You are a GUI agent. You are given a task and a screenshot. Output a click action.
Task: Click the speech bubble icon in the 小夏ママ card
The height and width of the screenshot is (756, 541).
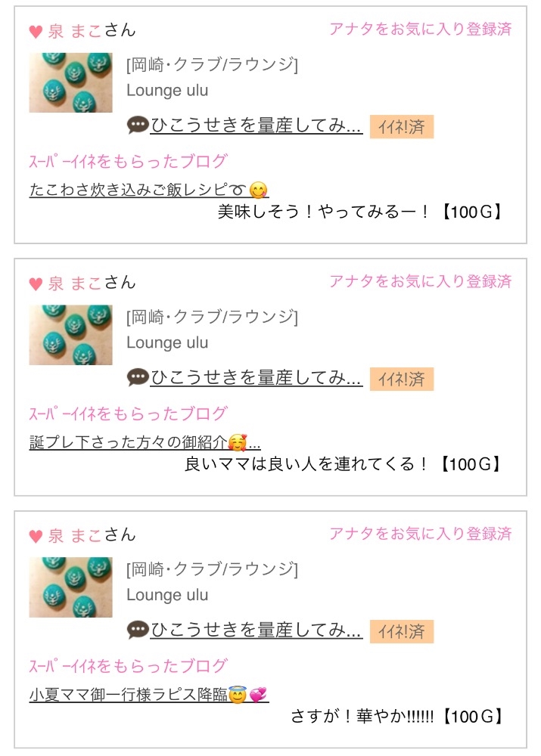pos(138,631)
